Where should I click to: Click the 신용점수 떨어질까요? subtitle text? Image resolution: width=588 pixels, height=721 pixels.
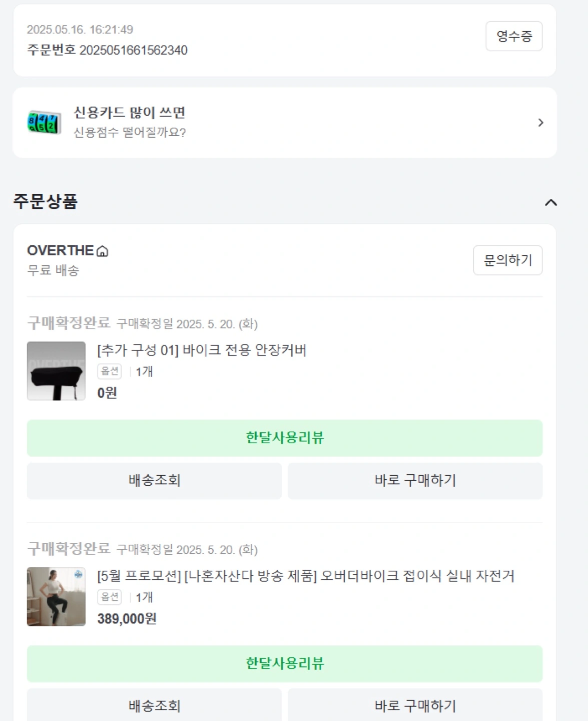point(130,132)
